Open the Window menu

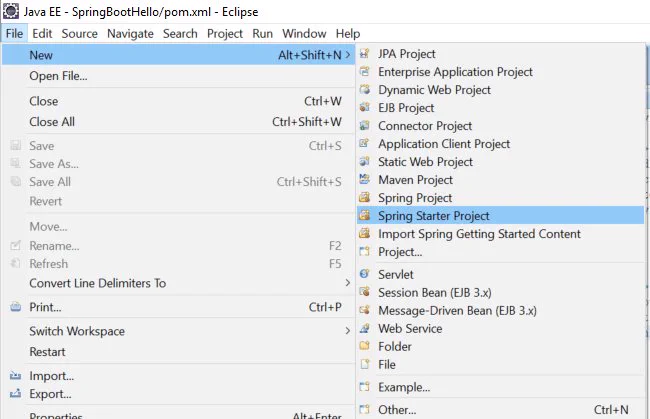[x=304, y=33]
